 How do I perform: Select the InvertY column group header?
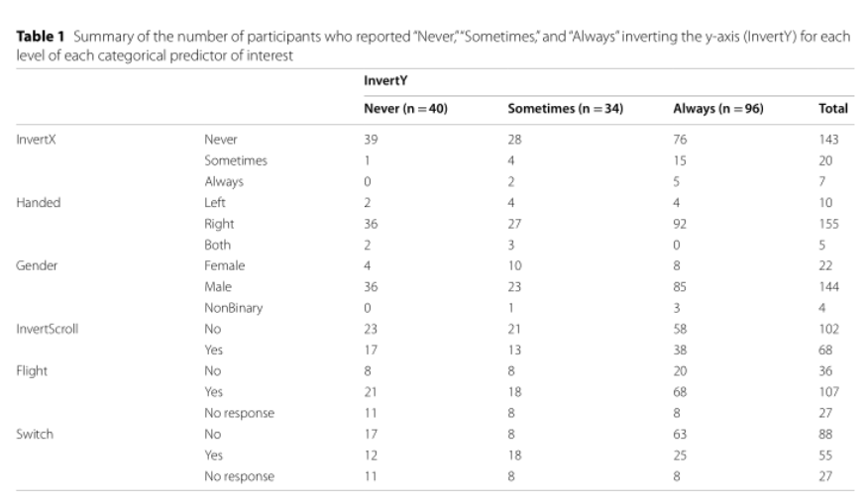coord(385,81)
